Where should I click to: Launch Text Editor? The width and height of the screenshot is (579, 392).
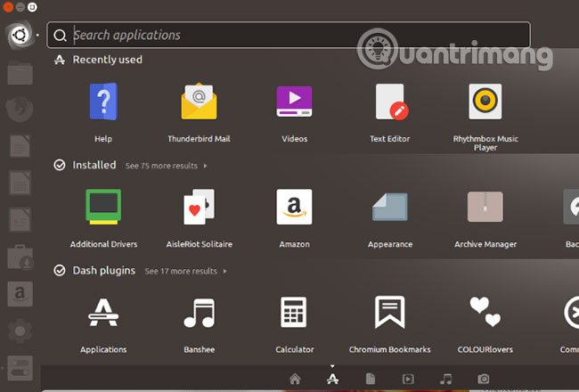pos(391,102)
